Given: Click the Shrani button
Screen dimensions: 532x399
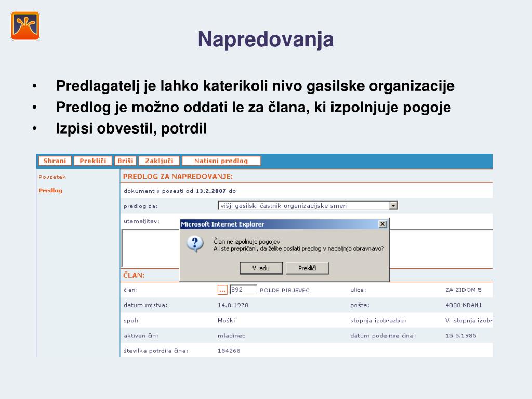Looking at the screenshot, I should [x=55, y=161].
